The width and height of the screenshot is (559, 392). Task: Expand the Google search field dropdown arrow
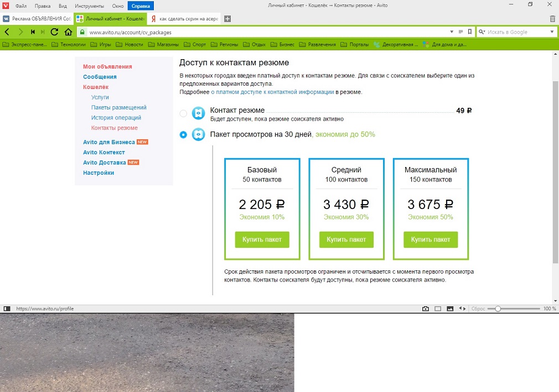tap(552, 32)
